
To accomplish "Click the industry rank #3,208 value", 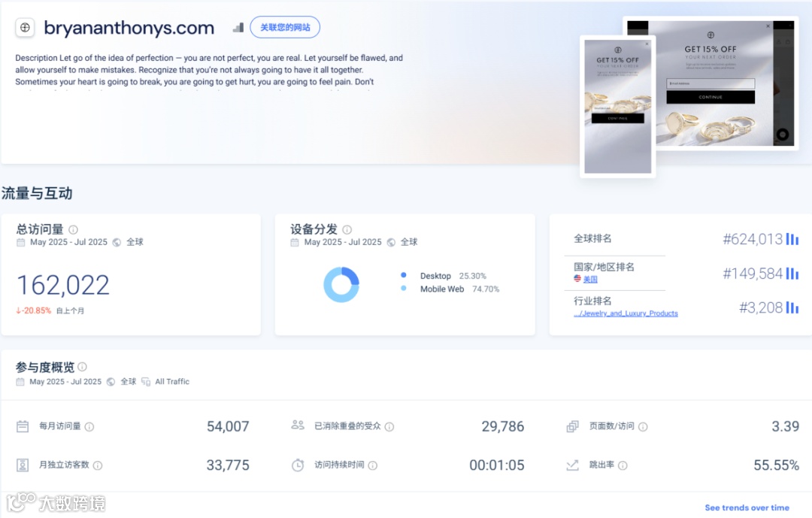I will click(x=761, y=307).
